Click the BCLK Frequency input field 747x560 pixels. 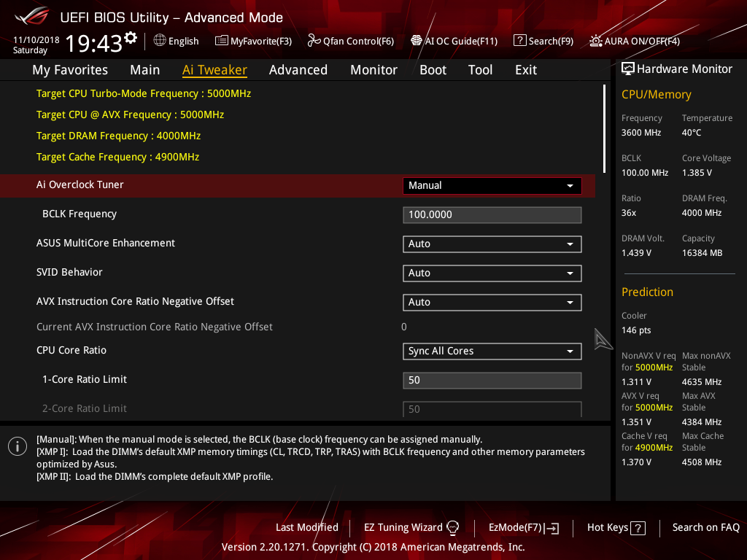click(492, 214)
